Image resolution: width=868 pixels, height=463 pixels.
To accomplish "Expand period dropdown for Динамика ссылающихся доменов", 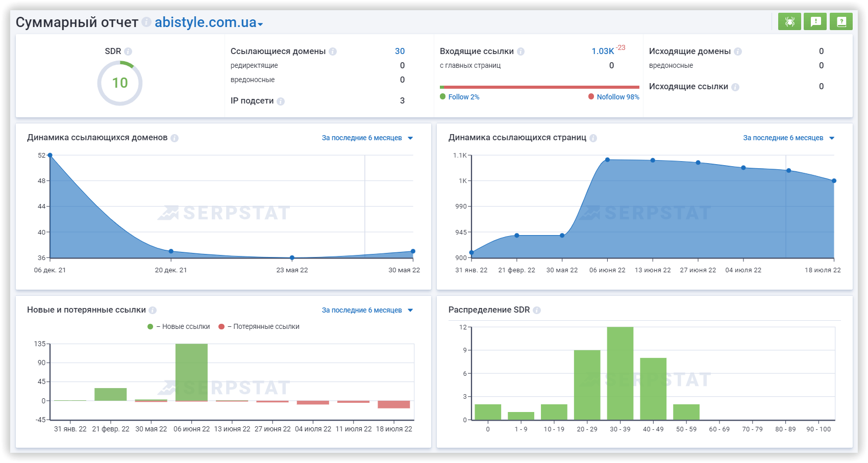I will pos(367,138).
